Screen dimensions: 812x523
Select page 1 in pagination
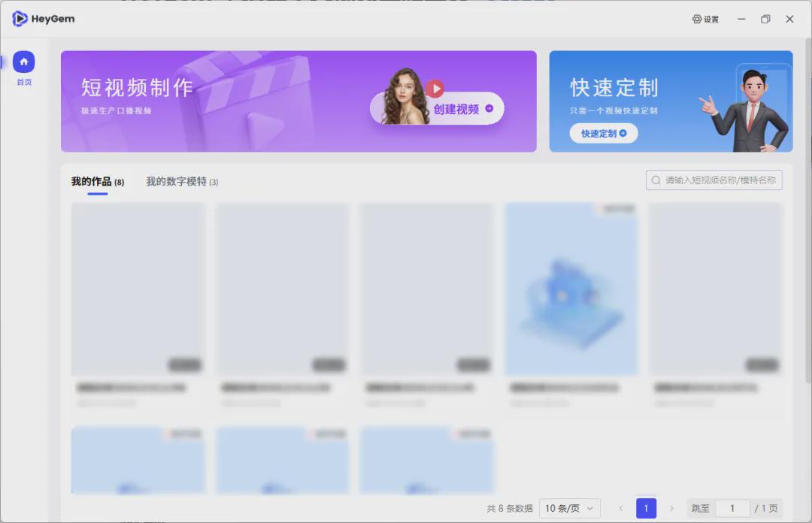pyautogui.click(x=647, y=509)
